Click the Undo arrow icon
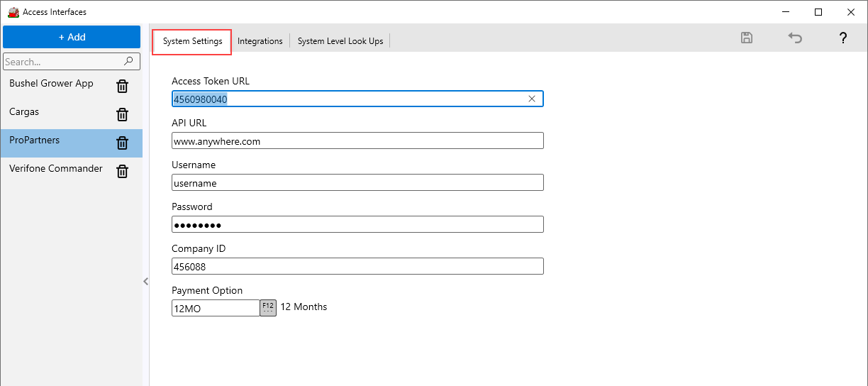The image size is (868, 386). (x=795, y=38)
